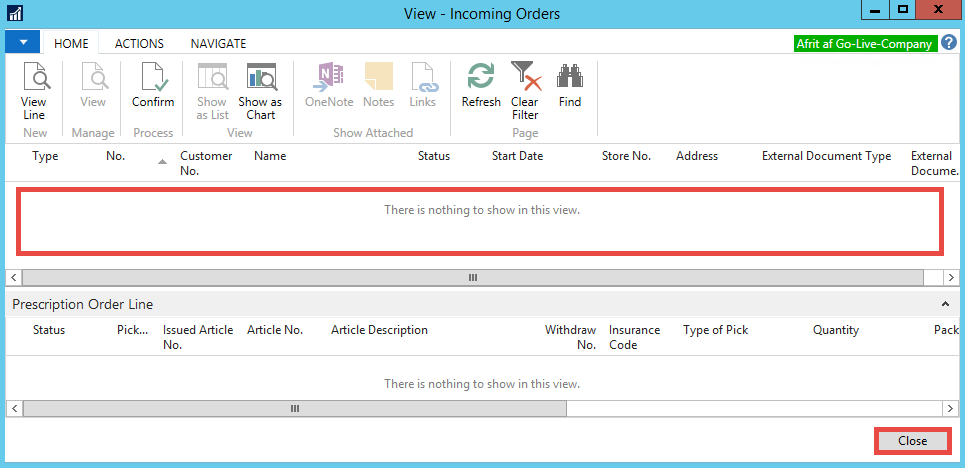
Task: Open the NAVIGATE ribbon tab
Action: (219, 44)
